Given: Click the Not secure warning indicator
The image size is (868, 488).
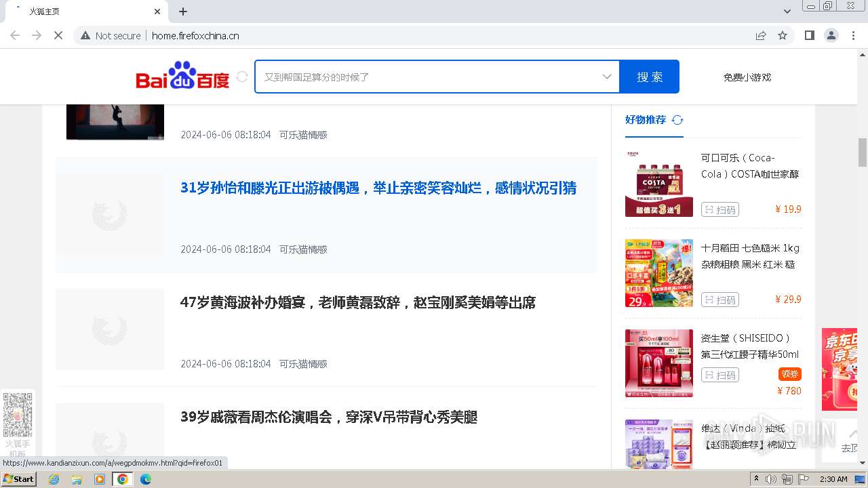Looking at the screenshot, I should coord(111,36).
